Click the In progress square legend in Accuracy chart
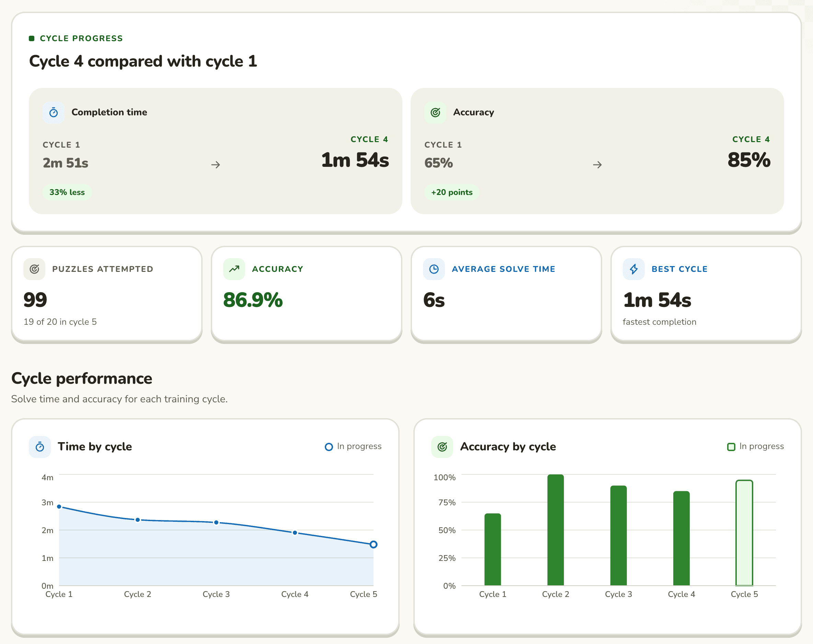813x644 pixels. [755, 446]
